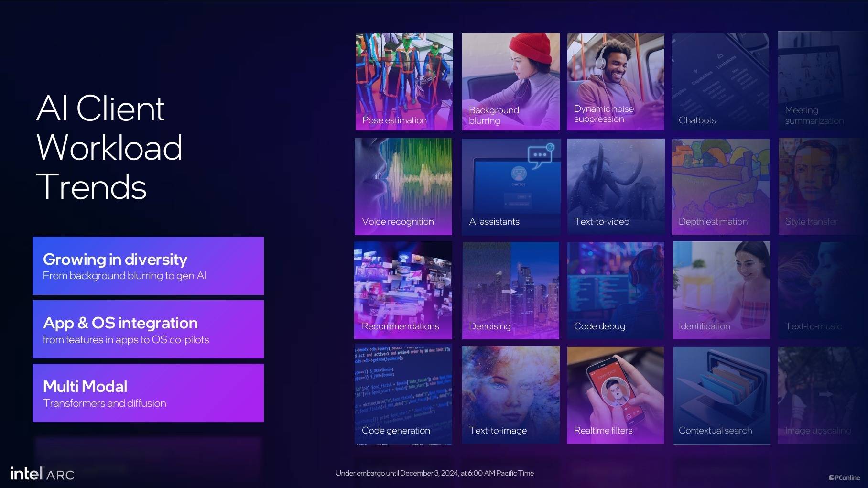Screen dimensions: 868x488
Task: Click the Multi Modal banner
Action: click(x=148, y=393)
